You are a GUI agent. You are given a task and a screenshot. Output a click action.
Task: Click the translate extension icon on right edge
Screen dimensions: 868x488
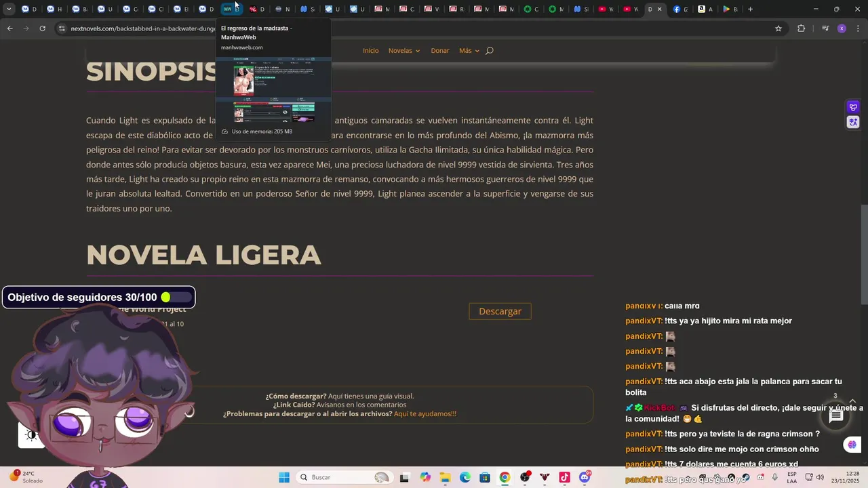[x=853, y=122]
